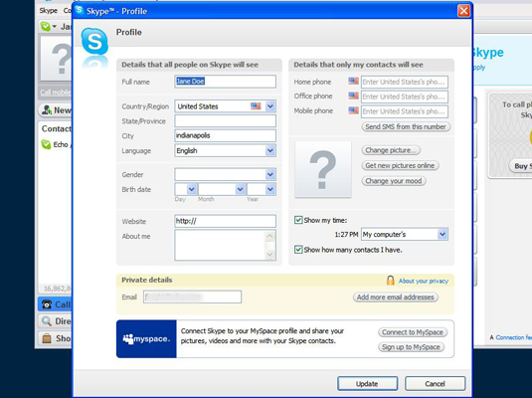
Task: Click the New contact icon in main window
Action: pyautogui.click(x=47, y=109)
